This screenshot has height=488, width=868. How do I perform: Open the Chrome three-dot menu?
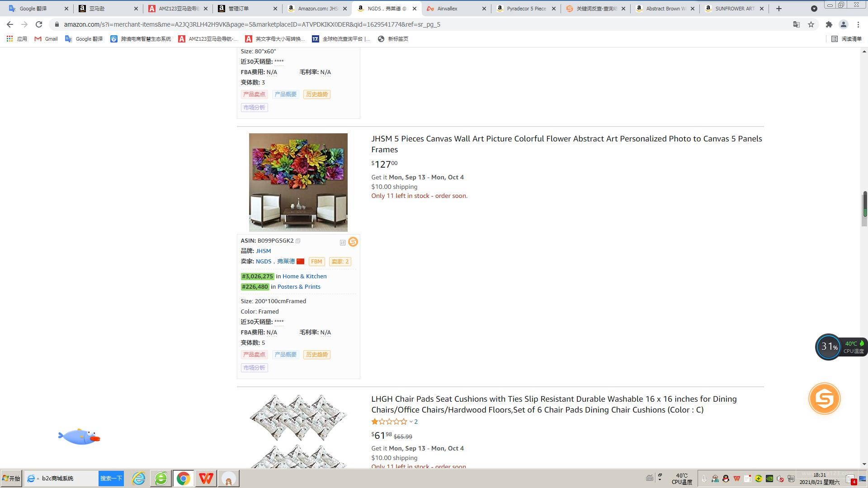[x=858, y=24]
